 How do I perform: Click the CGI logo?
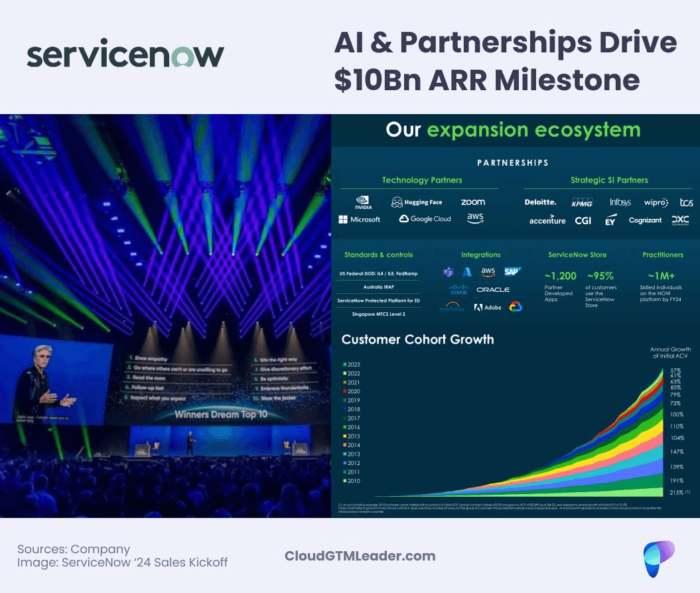583,220
